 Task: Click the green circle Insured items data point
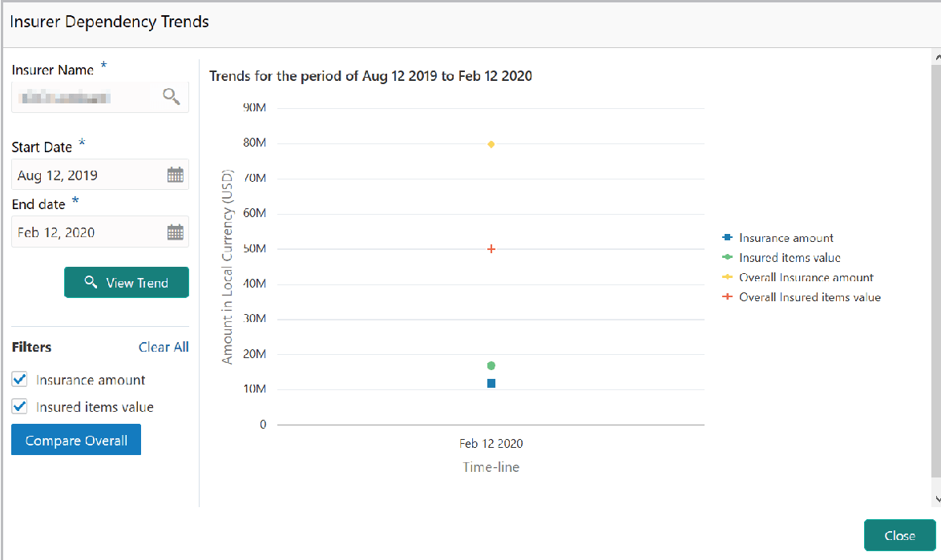[491, 366]
